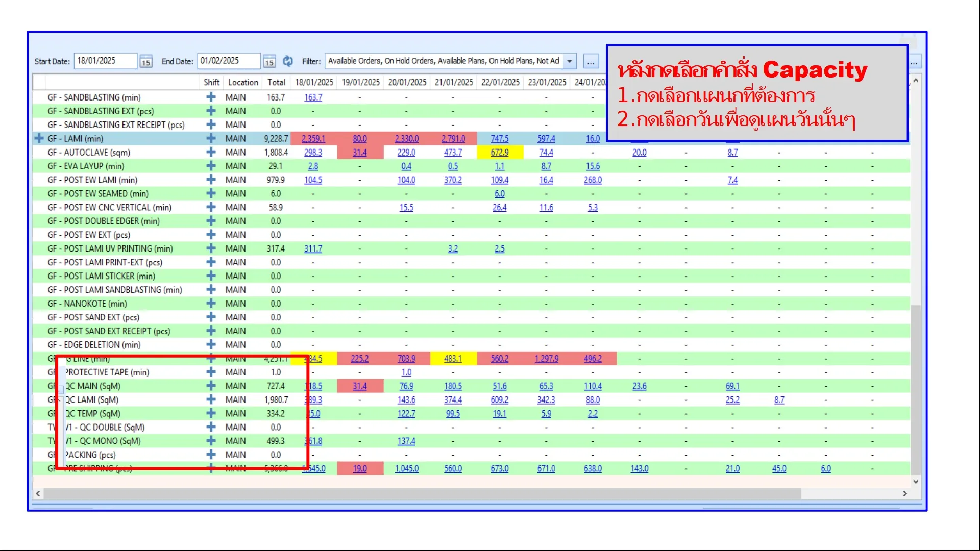Image resolution: width=980 pixels, height=551 pixels.
Task: Click plus icon on QC DOUBLE (SqM) row
Action: click(x=211, y=428)
